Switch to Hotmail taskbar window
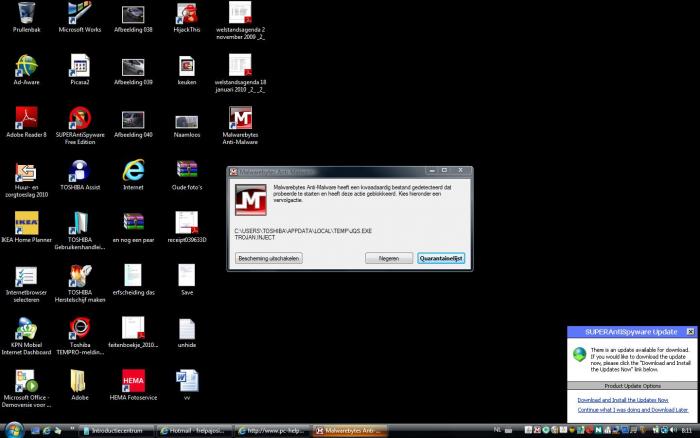This screenshot has height=438, width=700. (195, 431)
